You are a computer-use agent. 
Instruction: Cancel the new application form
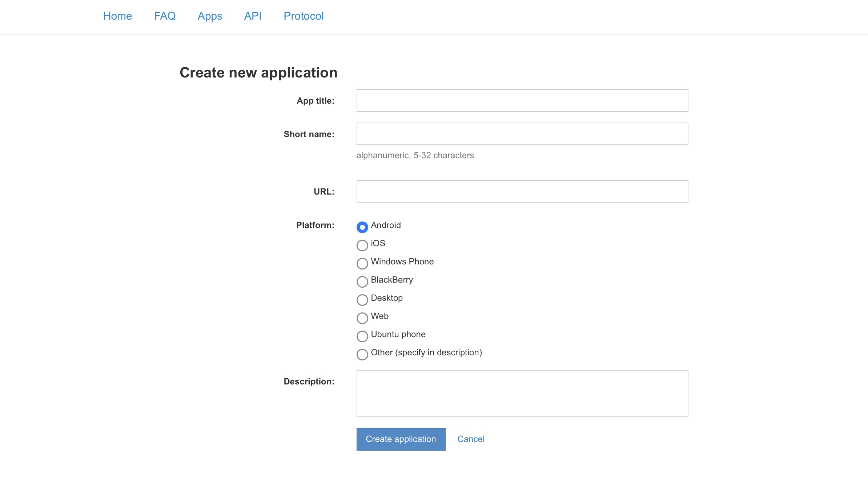(x=471, y=439)
